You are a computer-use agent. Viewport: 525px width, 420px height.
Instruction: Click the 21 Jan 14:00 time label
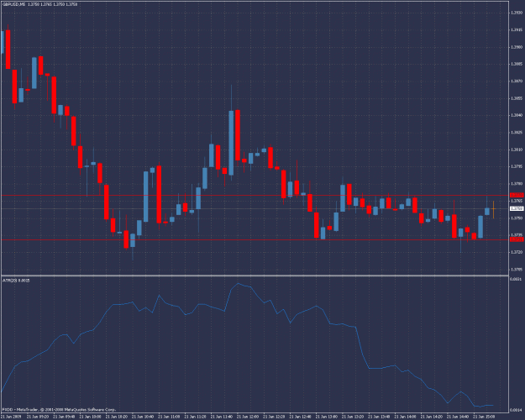405,417
